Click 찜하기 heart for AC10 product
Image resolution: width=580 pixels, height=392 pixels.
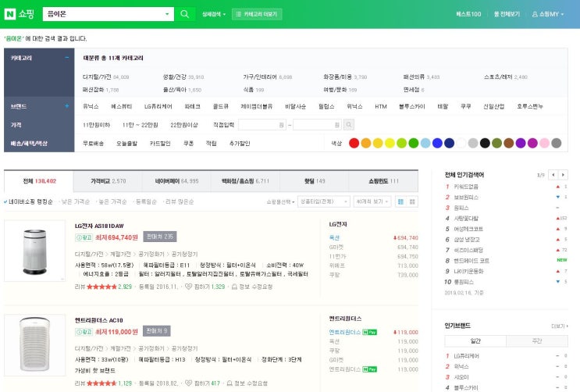[x=188, y=383]
